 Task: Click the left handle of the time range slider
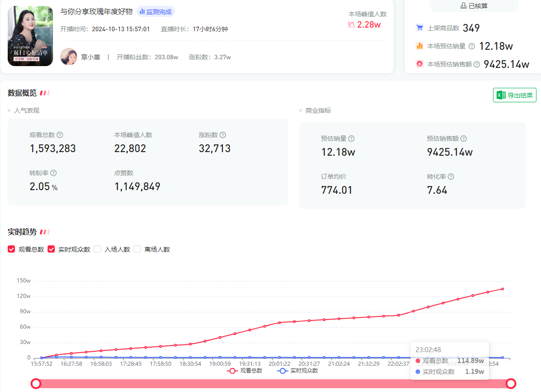[x=36, y=384]
